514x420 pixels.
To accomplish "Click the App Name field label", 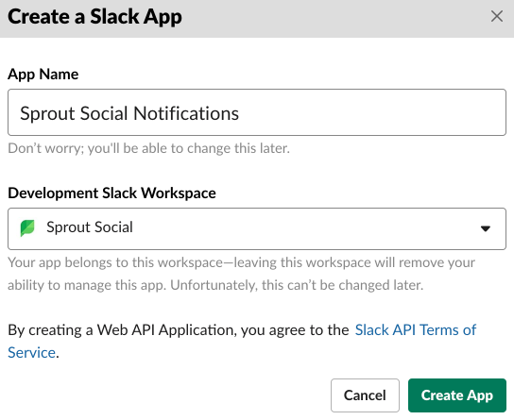I will (43, 75).
